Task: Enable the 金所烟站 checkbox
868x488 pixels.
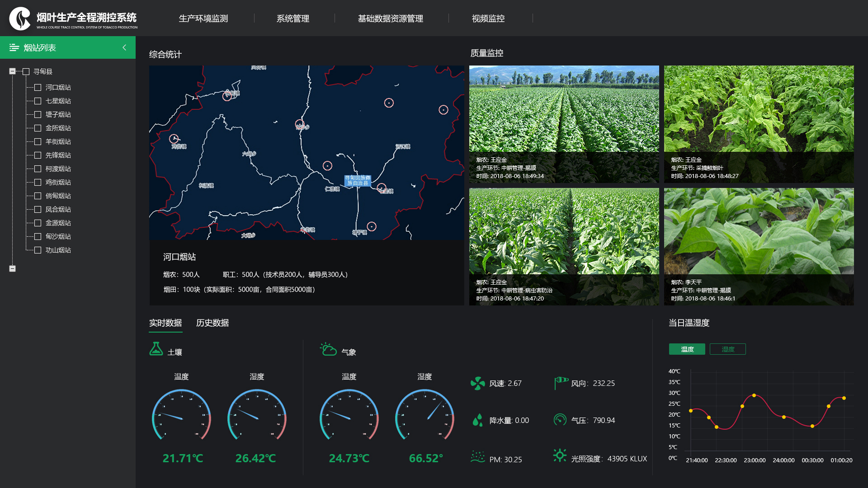Action: point(38,128)
